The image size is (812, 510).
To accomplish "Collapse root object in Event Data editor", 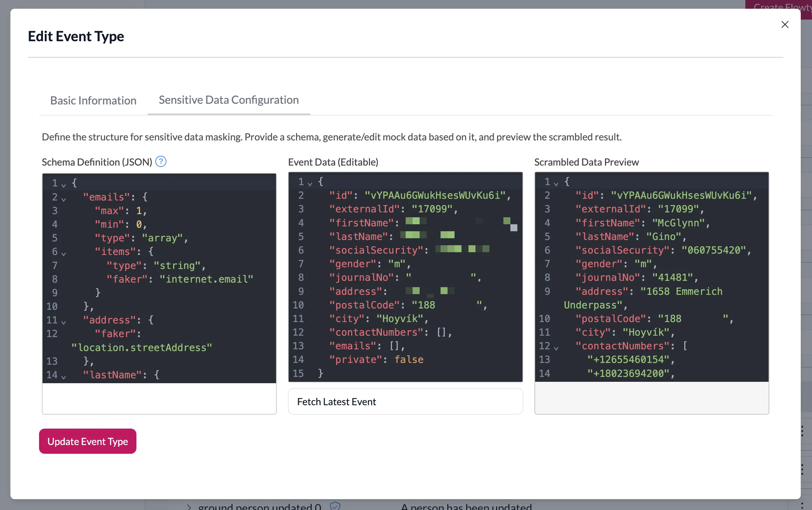I will (310, 184).
